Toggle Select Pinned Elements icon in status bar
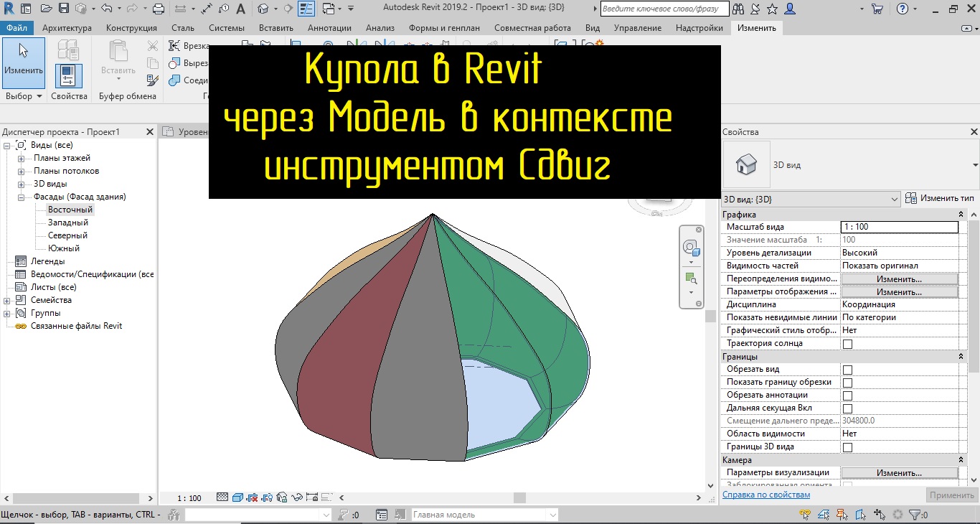Image resolution: width=980 pixels, height=524 pixels. (844, 515)
